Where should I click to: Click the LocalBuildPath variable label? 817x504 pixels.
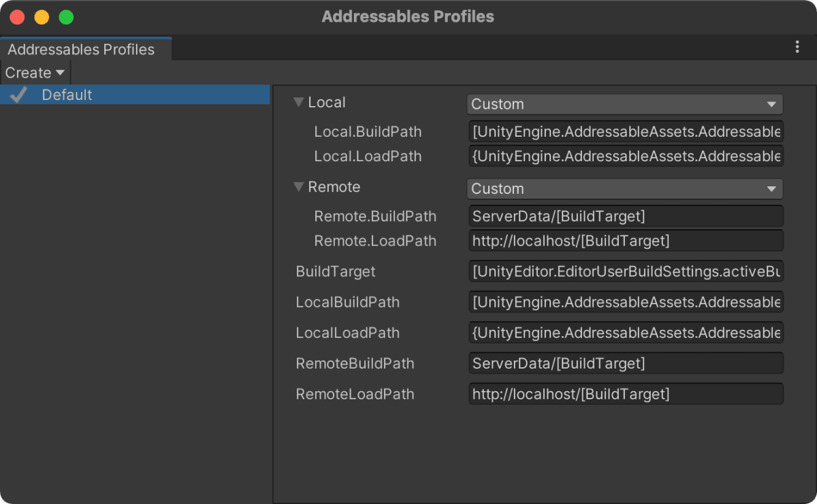coord(348,302)
